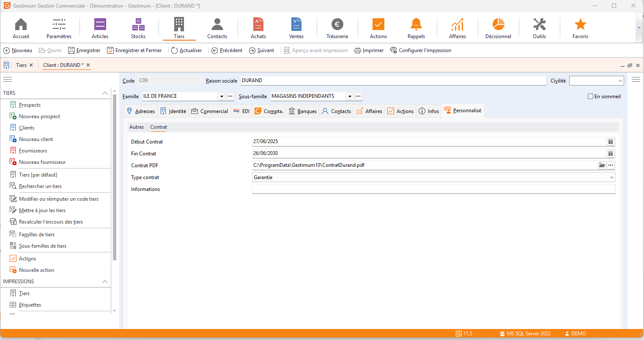Open Configurer l'impression
Screen dimensions: 644x340
point(421,50)
